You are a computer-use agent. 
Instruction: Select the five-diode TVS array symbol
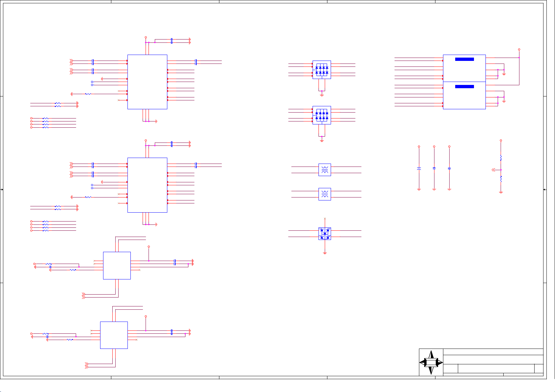pyautogui.click(x=325, y=234)
